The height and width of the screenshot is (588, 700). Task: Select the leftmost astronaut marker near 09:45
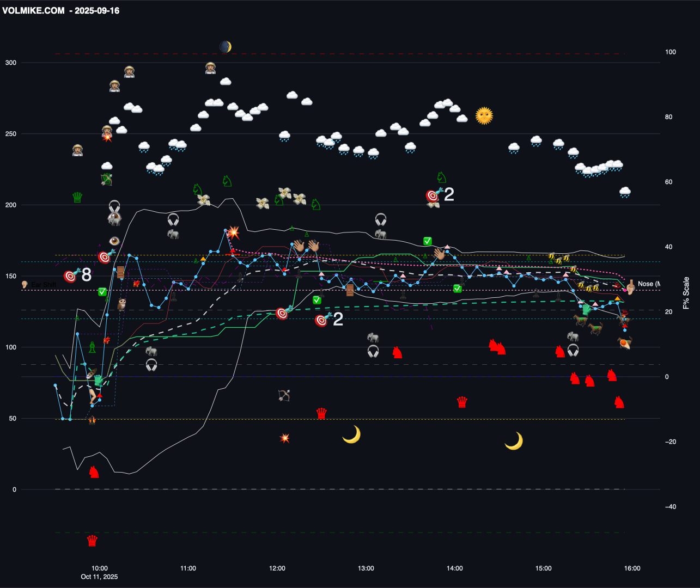pyautogui.click(x=77, y=150)
